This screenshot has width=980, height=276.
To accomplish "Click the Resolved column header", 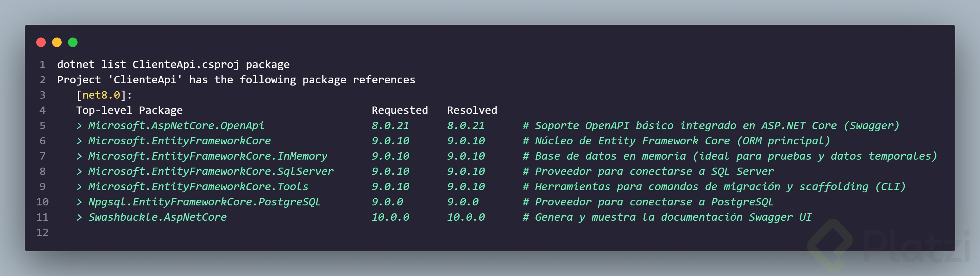I will pyautogui.click(x=472, y=110).
